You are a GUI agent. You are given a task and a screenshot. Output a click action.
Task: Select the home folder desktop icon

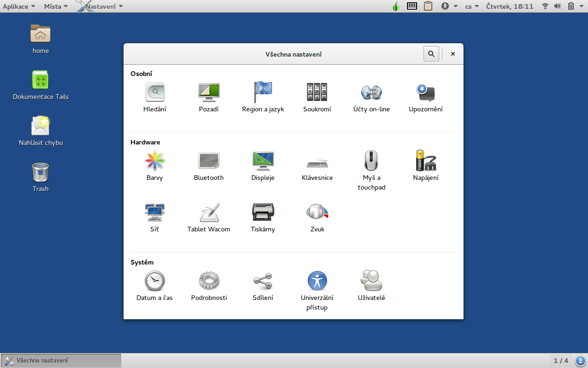tap(40, 39)
